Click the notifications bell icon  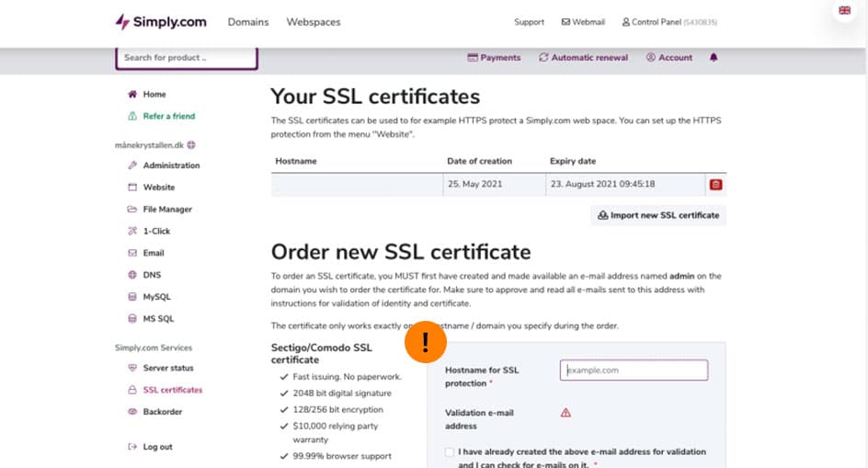pos(714,57)
